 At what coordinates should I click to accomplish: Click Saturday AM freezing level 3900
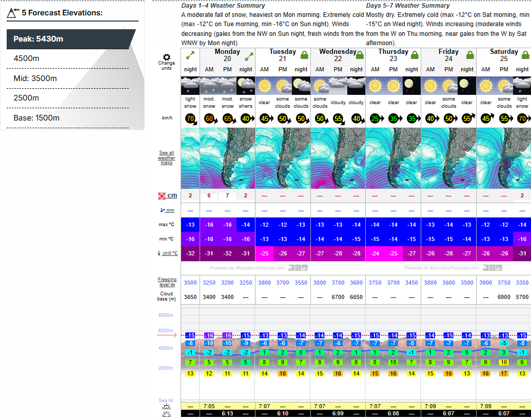tap(486, 283)
